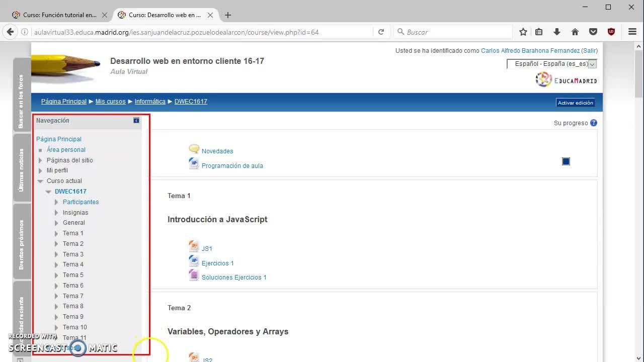Click the Ejercicios 1 document icon
This screenshot has height=362, width=644.
point(194,261)
